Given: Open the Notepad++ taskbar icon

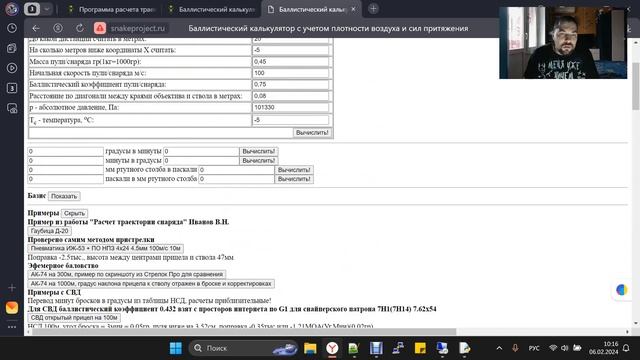Looking at the screenshot, I should [354, 348].
